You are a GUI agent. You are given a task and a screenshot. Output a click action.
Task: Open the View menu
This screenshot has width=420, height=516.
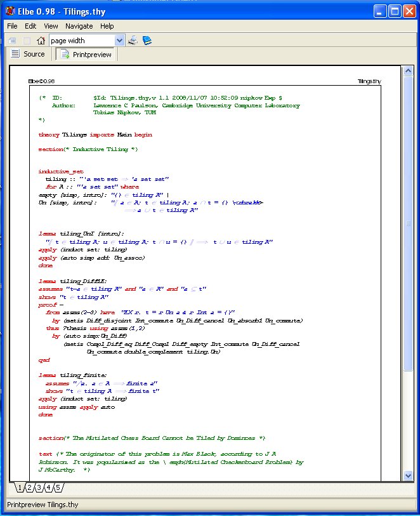51,26
